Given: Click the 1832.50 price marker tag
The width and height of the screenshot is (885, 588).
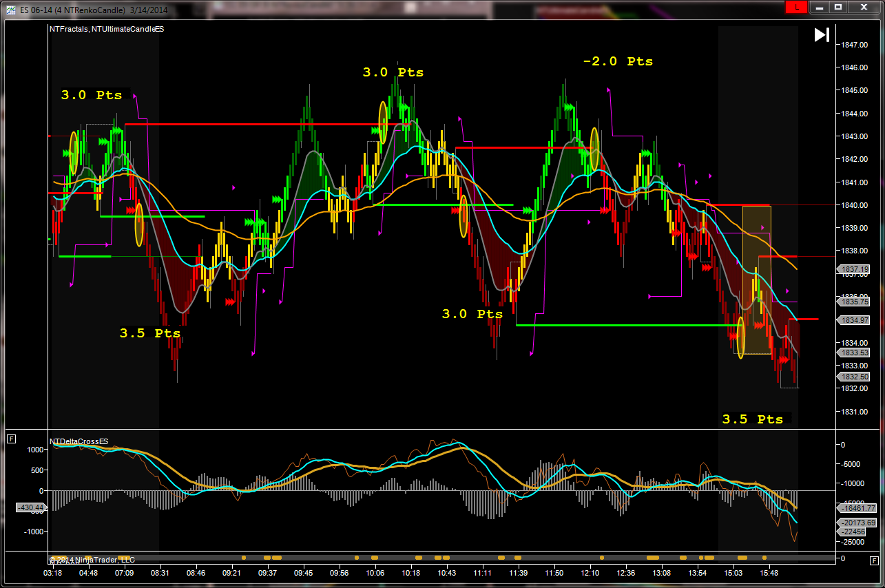Looking at the screenshot, I should coord(853,377).
